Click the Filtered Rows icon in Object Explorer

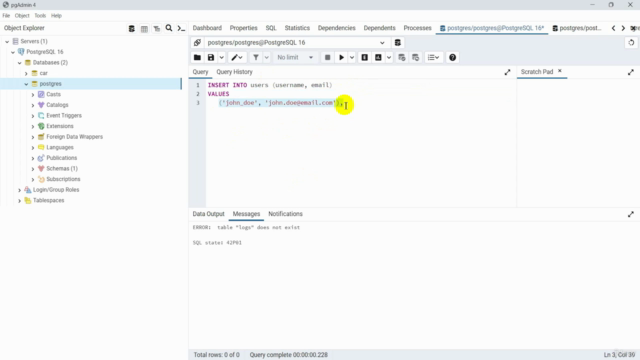157,29
